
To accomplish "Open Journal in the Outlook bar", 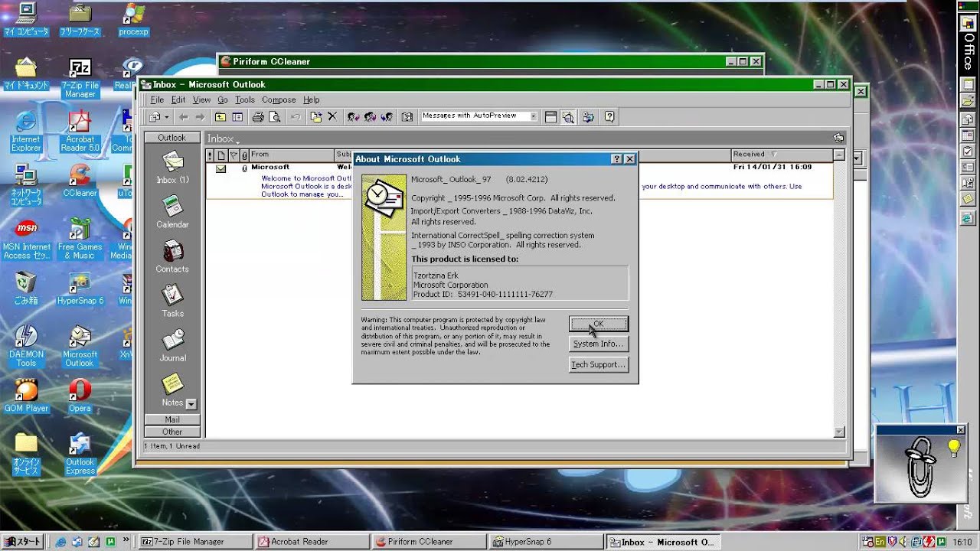I will coord(172,345).
